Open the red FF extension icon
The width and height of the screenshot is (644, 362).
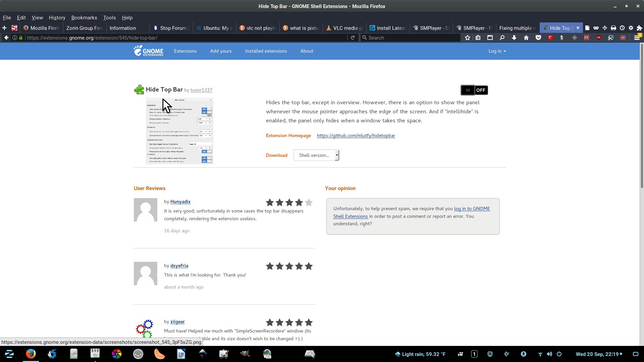tap(587, 38)
